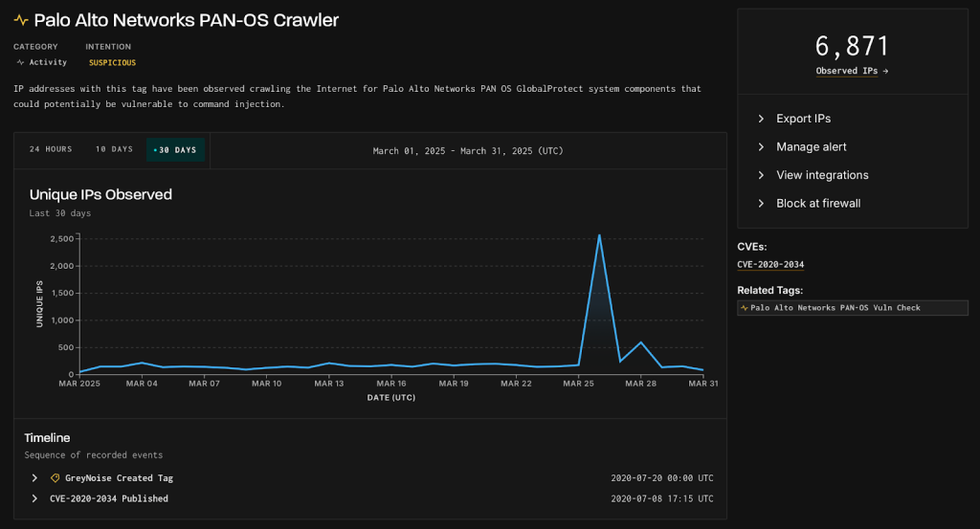Image resolution: width=980 pixels, height=529 pixels.
Task: Click the 2020-07-20 00:00 UTC timestamp
Action: (662, 477)
